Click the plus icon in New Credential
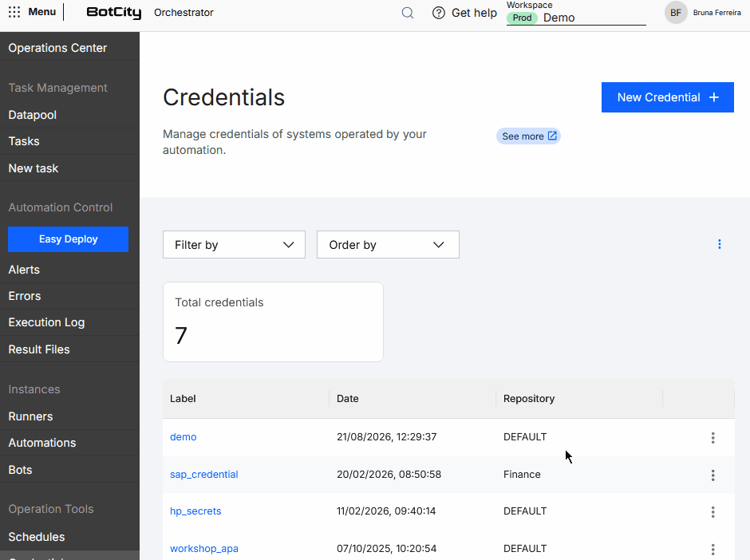This screenshot has height=560, width=750. 714,97
